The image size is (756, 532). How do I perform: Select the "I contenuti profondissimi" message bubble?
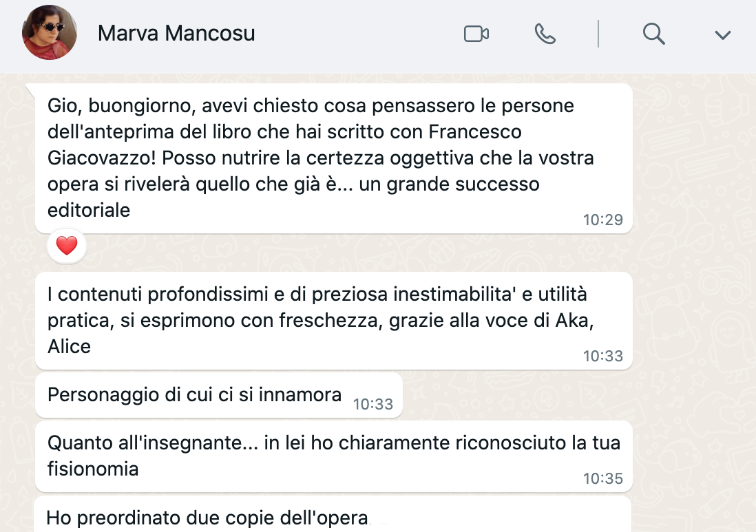click(x=310, y=320)
